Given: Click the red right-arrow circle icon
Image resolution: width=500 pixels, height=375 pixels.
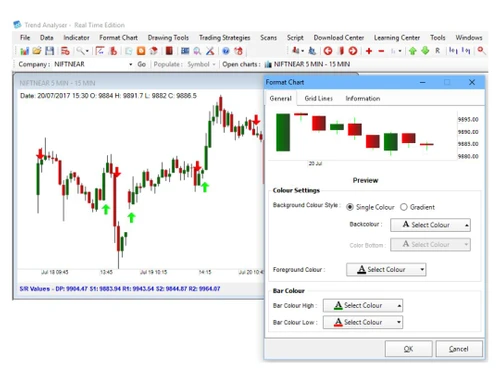Looking at the screenshot, I should 353,51.
